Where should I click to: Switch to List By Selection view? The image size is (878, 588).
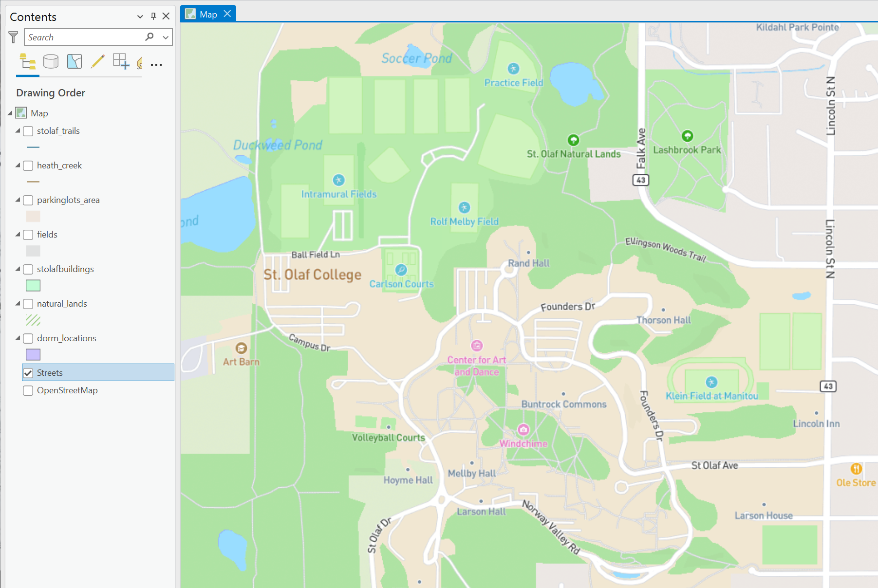coord(74,62)
